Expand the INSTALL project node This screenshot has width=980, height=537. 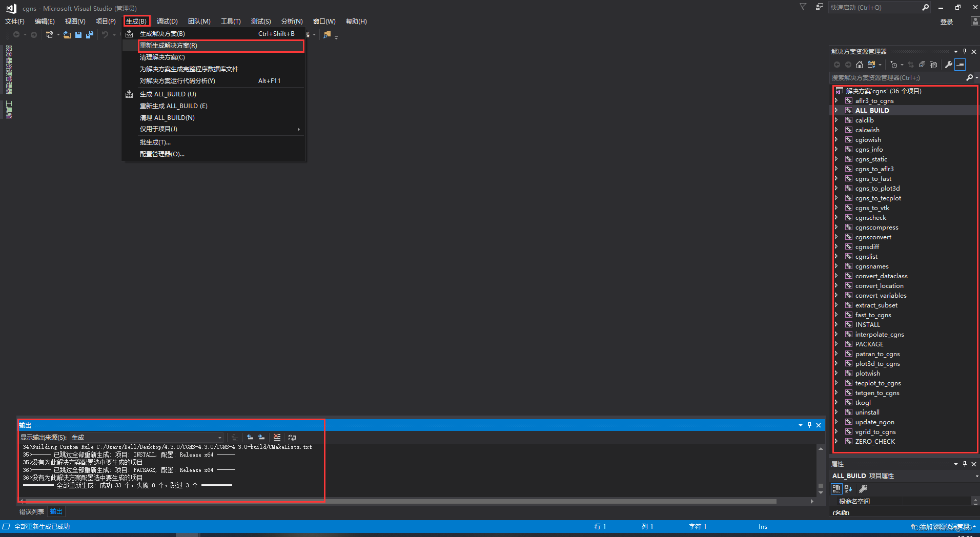(x=836, y=324)
